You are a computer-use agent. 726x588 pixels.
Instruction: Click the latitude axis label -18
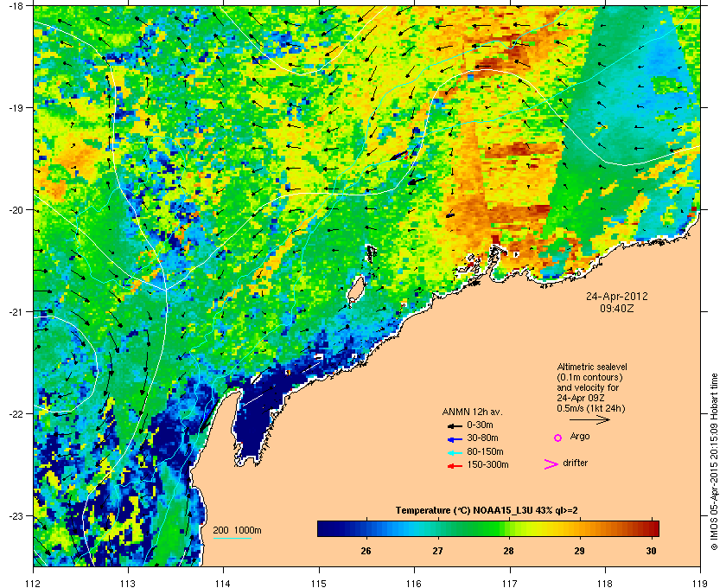pyautogui.click(x=16, y=6)
